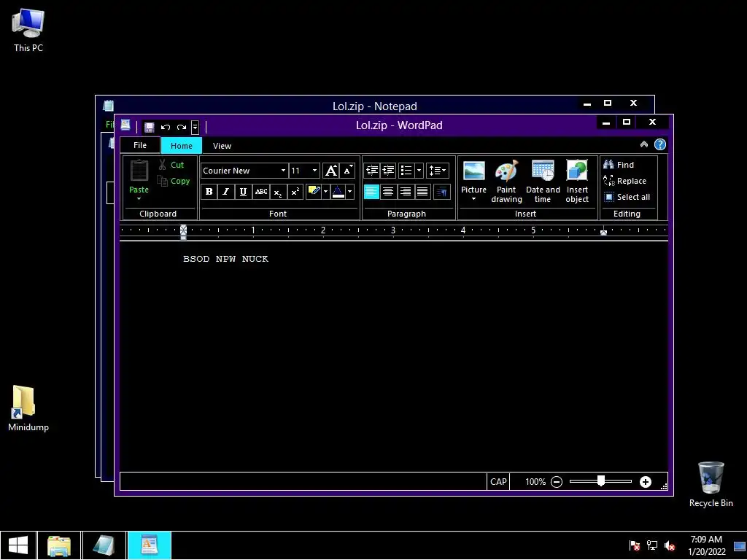Viewport: 747px width, 560px height.
Task: Switch to the Home ribbon tab
Action: point(182,146)
